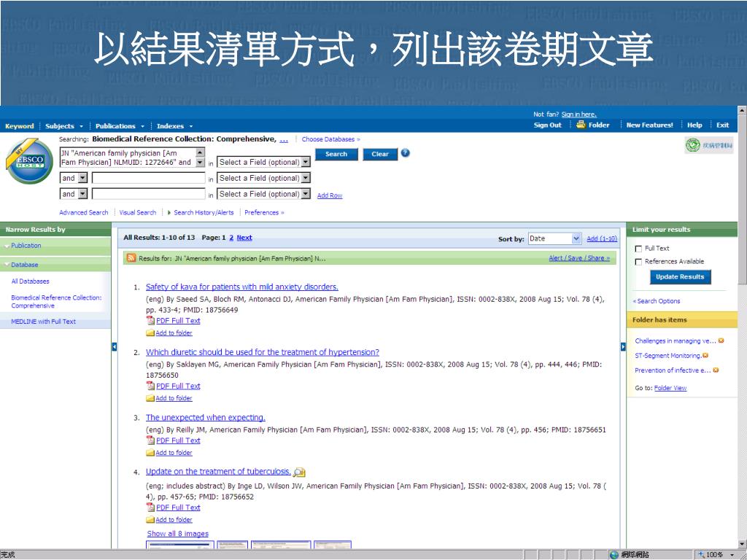Click the folder icon under the kava article
Screen dimensions: 747x560
pos(150,332)
